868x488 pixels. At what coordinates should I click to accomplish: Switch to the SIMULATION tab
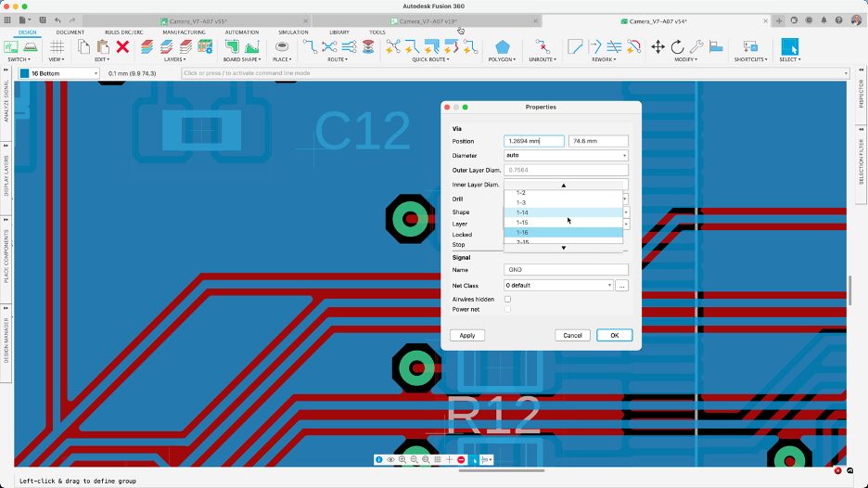[x=293, y=32]
